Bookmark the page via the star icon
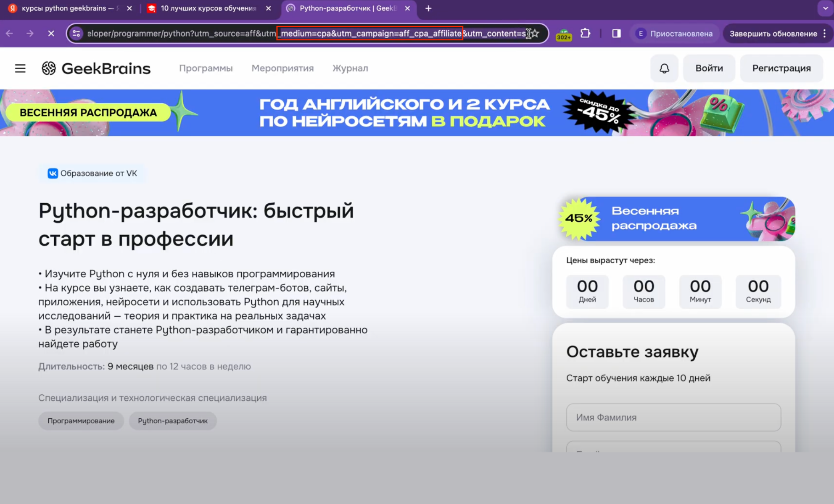Image resolution: width=834 pixels, height=504 pixels. point(535,34)
